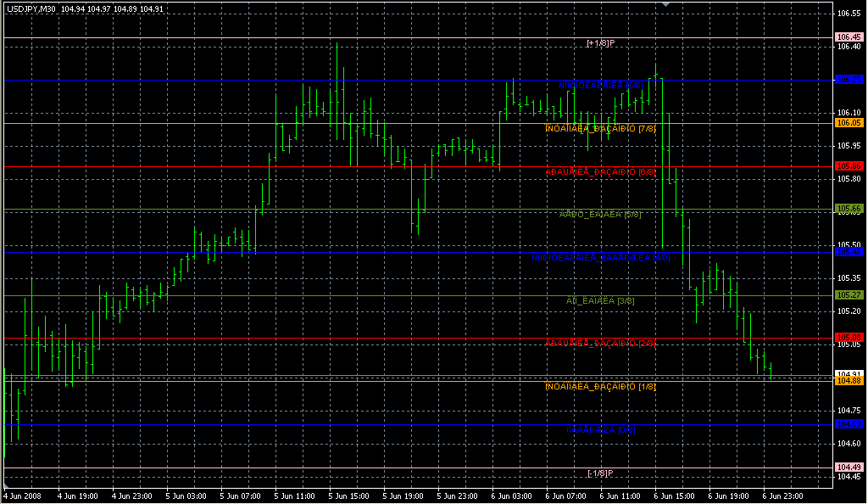
Task: Click the orange 106.05 price tag
Action: (x=849, y=123)
